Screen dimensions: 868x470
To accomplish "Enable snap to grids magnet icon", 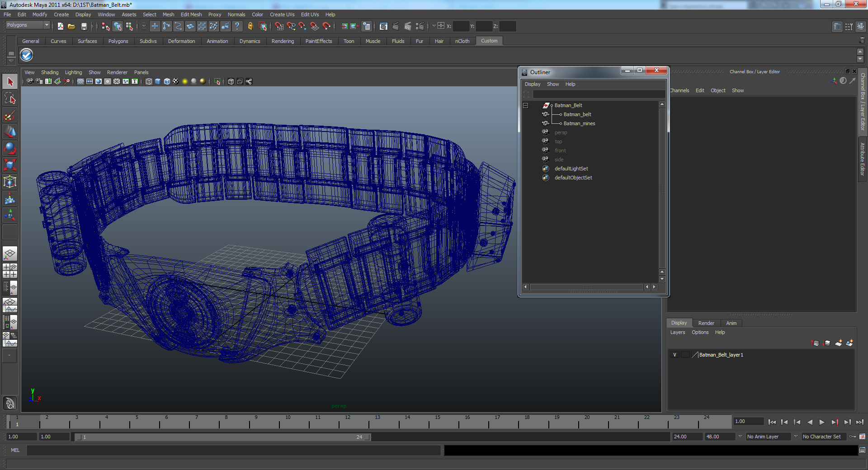I will (x=279, y=27).
